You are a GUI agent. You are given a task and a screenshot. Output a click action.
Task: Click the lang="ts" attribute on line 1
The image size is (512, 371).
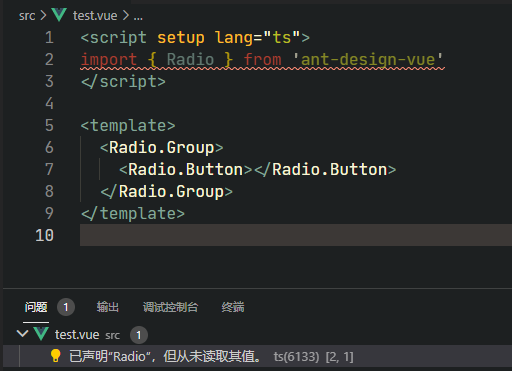click(x=257, y=38)
